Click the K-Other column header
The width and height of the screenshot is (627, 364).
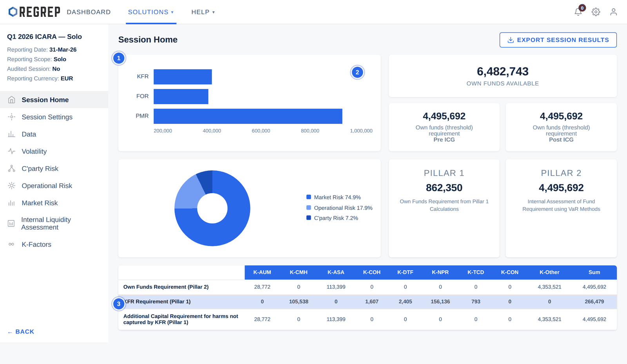(x=549, y=272)
